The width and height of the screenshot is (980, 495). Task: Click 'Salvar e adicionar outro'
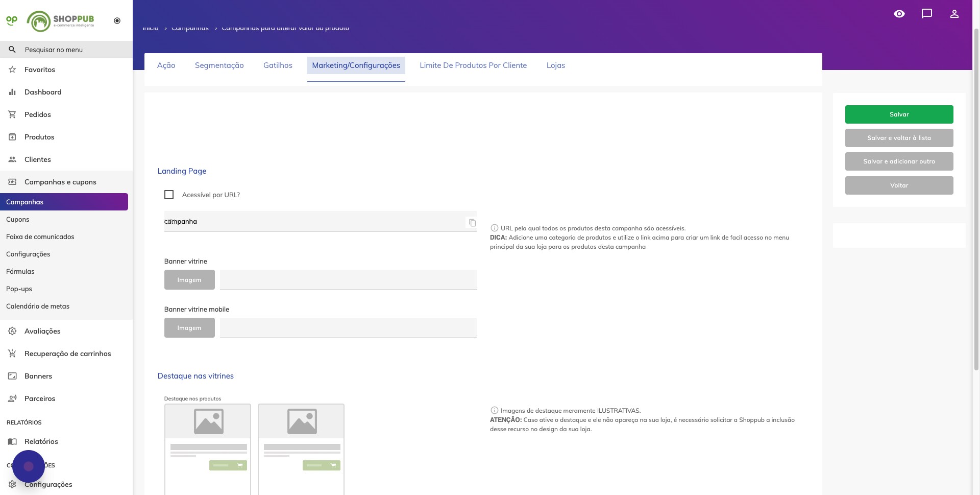(x=899, y=161)
